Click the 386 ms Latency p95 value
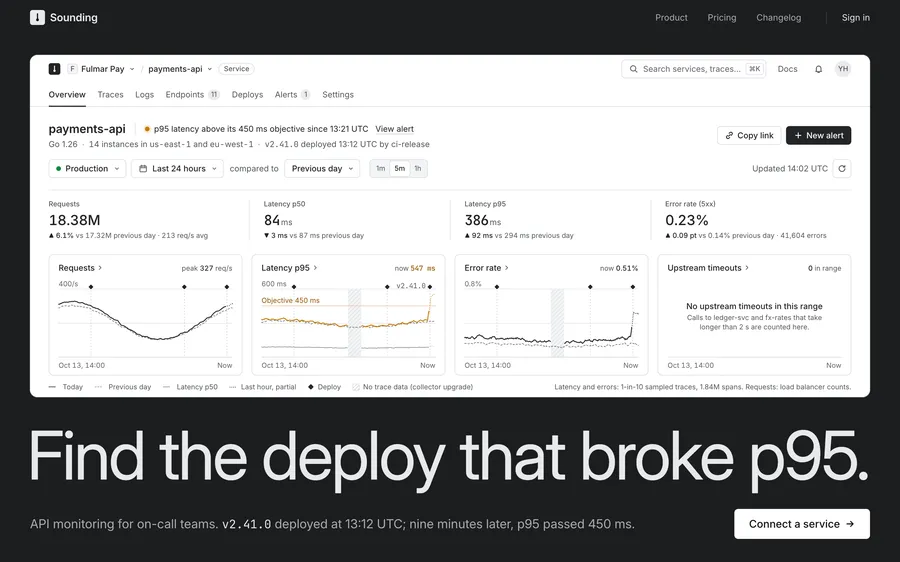900x562 pixels. coord(483,220)
